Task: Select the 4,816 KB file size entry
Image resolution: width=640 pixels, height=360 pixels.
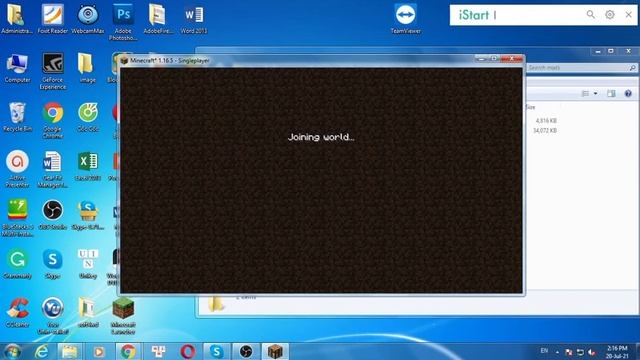Action: (x=546, y=121)
